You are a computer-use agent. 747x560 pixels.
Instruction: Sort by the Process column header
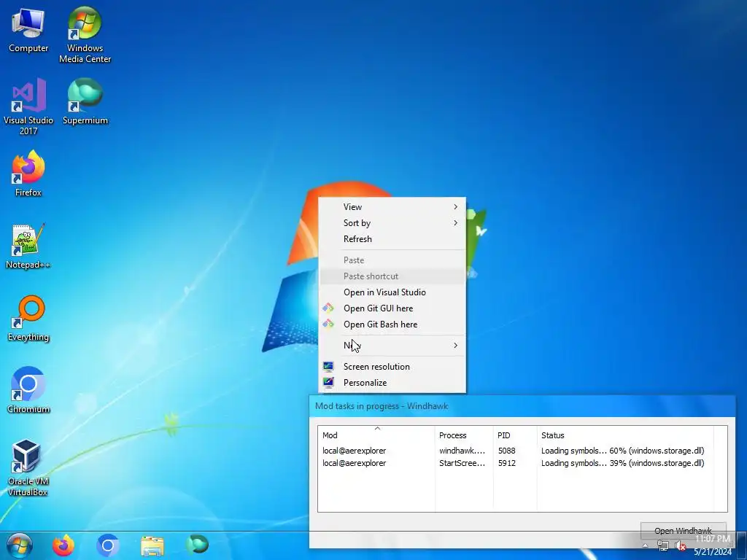pyautogui.click(x=464, y=435)
